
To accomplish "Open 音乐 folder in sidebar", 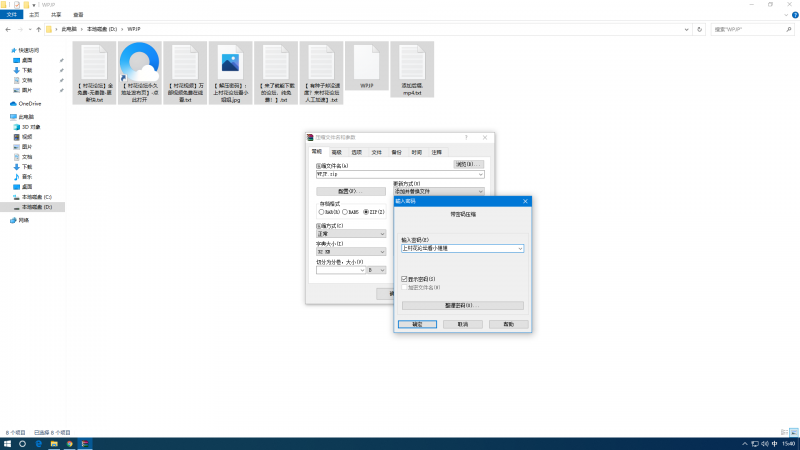I will pos(27,177).
